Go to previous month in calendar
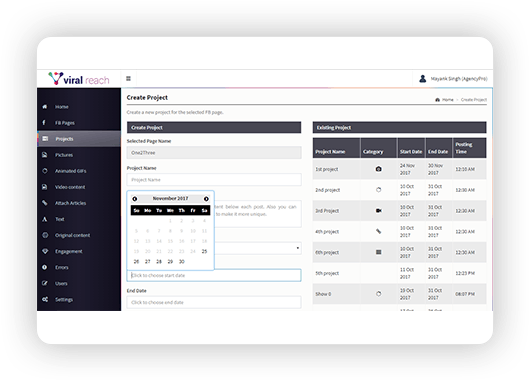Screen dimensions: 531x381 (135, 199)
